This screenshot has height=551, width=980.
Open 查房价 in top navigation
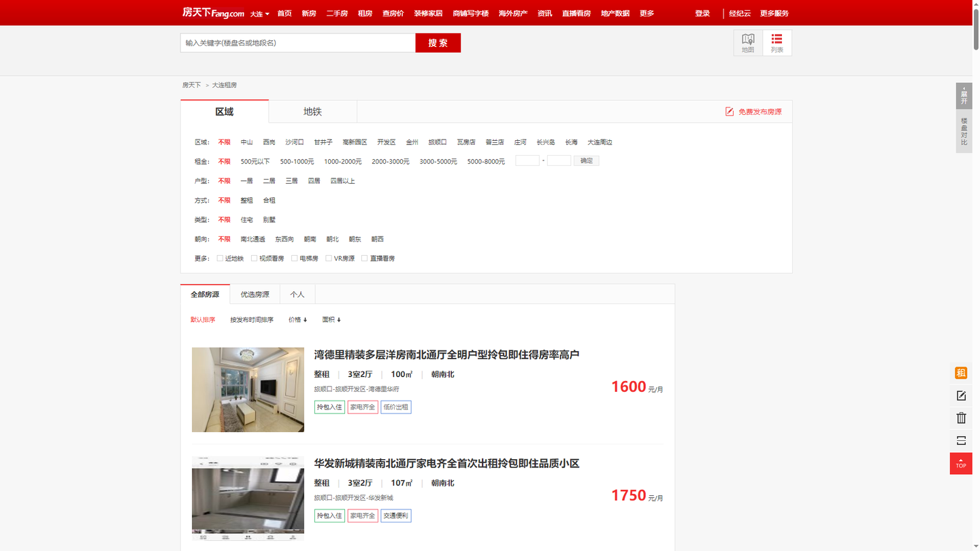tap(393, 13)
